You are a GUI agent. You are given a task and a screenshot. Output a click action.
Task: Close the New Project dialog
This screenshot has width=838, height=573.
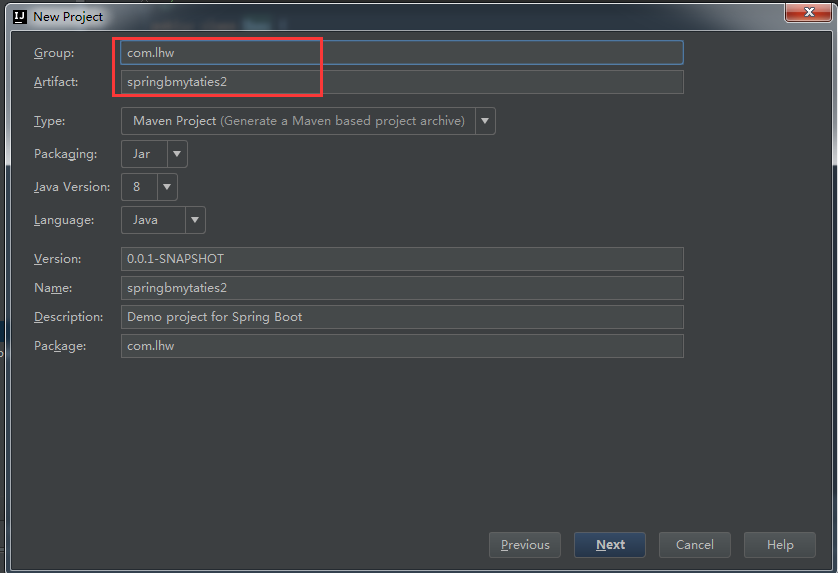coord(803,13)
